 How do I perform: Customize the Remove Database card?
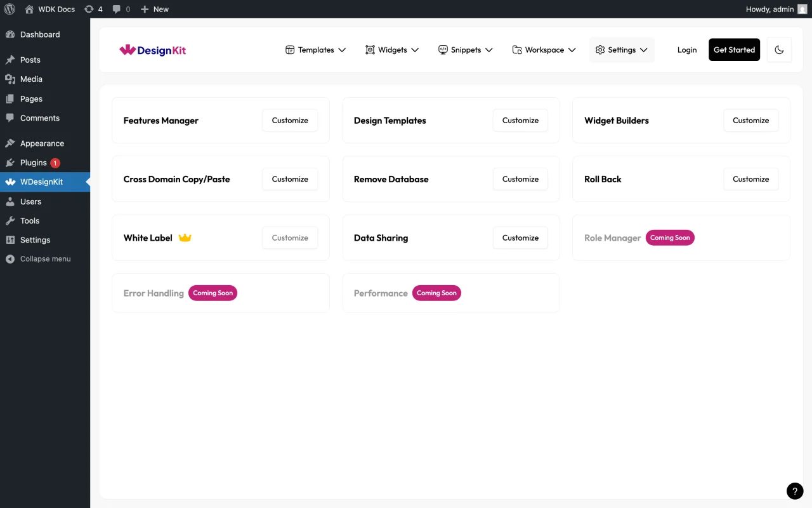tap(520, 179)
